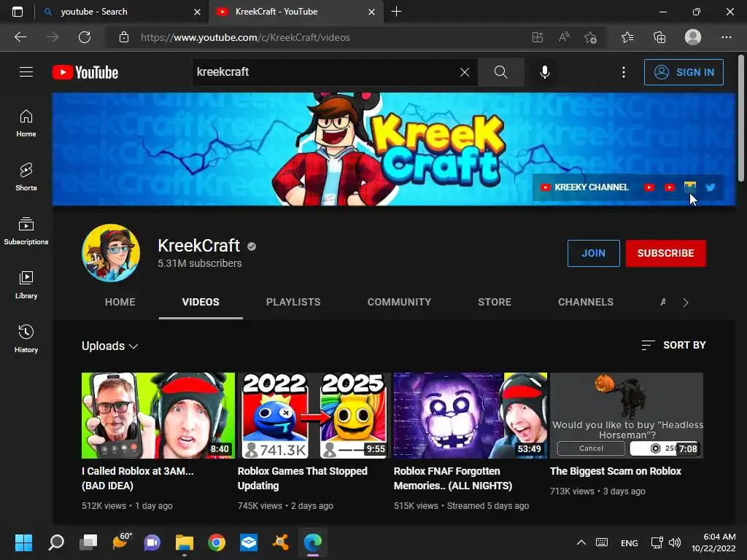This screenshot has height=560, width=747.
Task: Go to Subscriptions in the sidebar
Action: (x=26, y=230)
